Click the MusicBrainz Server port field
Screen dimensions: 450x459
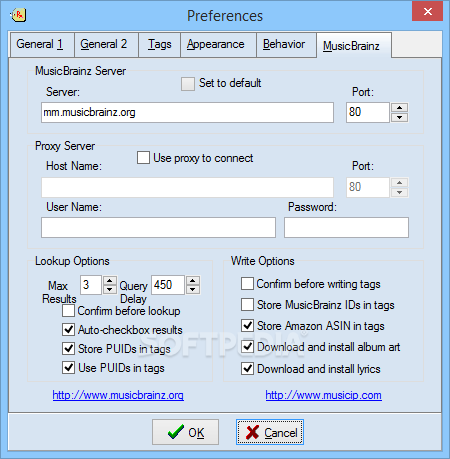[368, 112]
